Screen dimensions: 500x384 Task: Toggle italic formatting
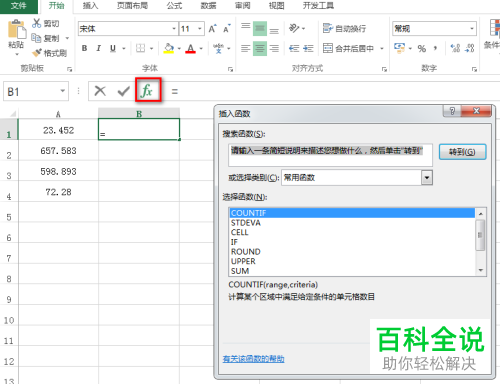click(99, 48)
